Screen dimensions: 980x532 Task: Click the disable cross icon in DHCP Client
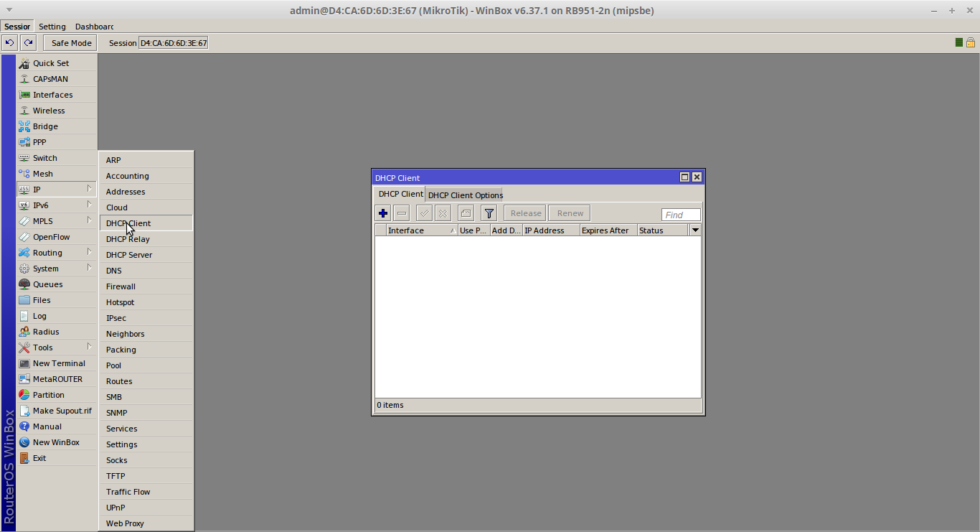tap(443, 213)
